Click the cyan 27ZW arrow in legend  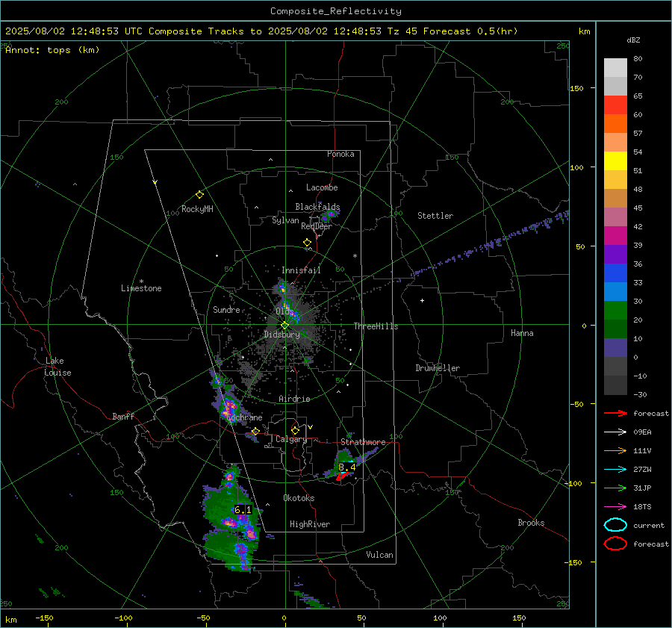[x=615, y=470]
